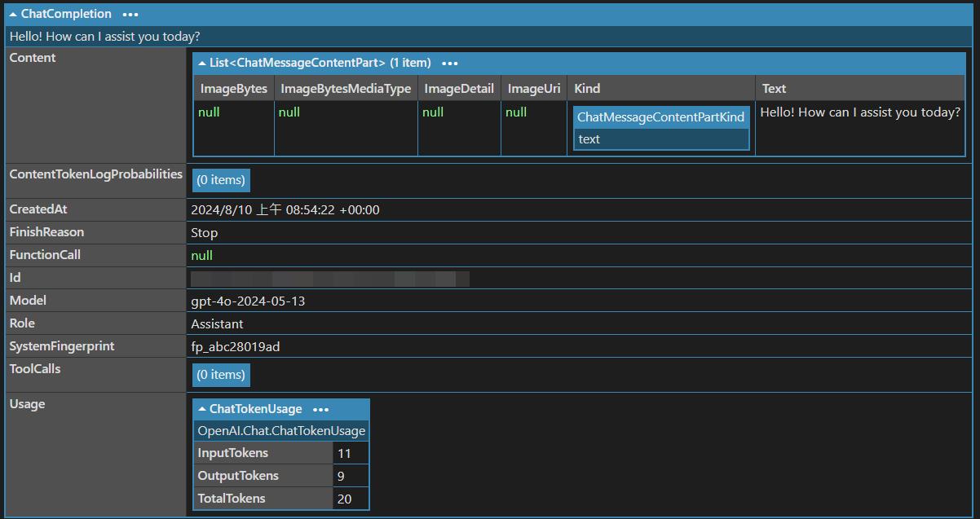Image resolution: width=980 pixels, height=519 pixels.
Task: Click the ImageBytes column header
Action: (234, 89)
